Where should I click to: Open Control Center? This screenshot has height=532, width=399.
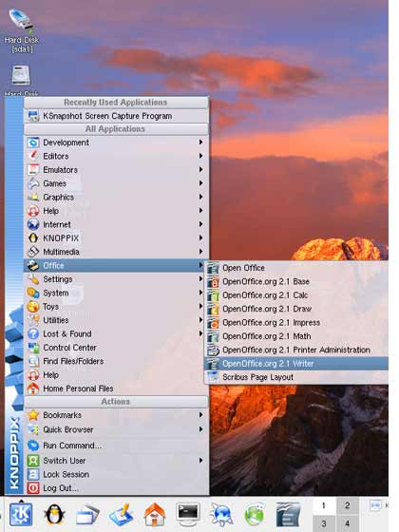click(116, 348)
